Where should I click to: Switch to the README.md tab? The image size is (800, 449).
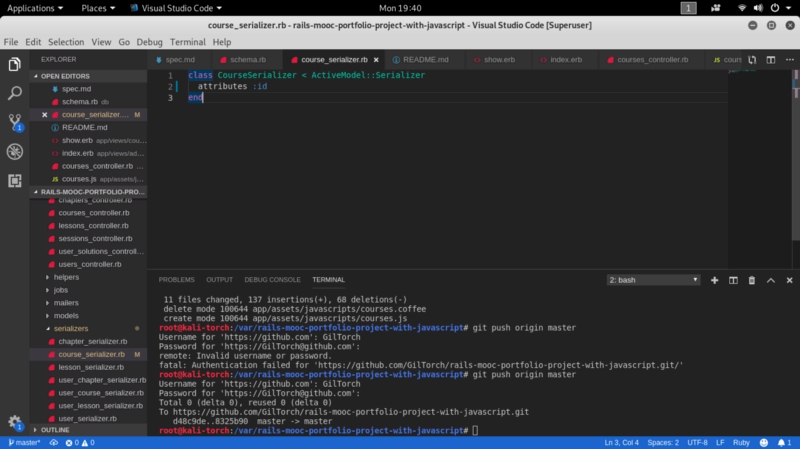click(425, 60)
